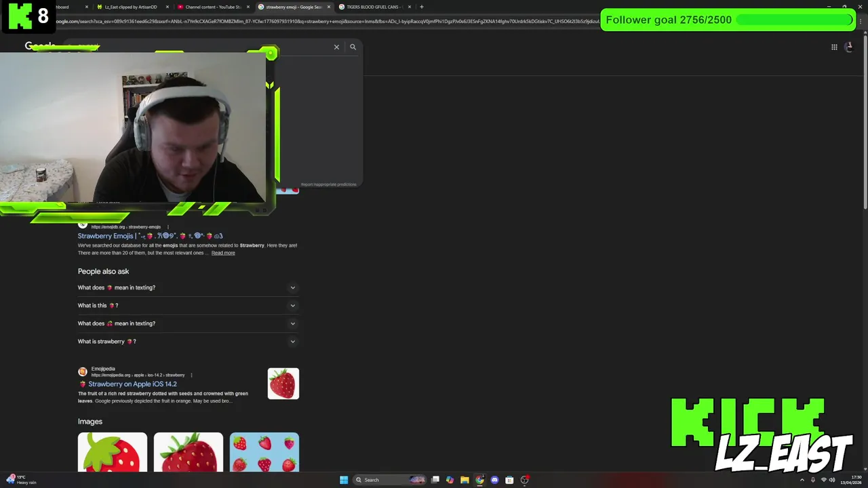The height and width of the screenshot is (488, 868).
Task: Select the strawberry emoji Google Search tab
Action: (x=293, y=7)
